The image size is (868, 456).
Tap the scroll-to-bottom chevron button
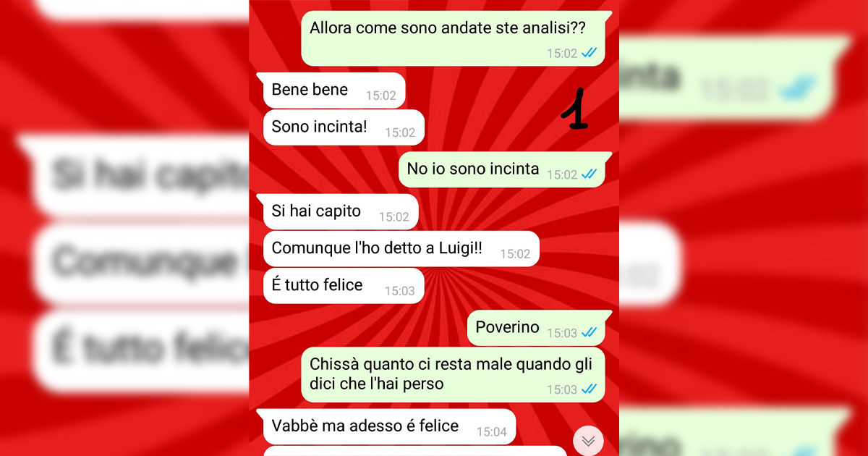(x=588, y=441)
